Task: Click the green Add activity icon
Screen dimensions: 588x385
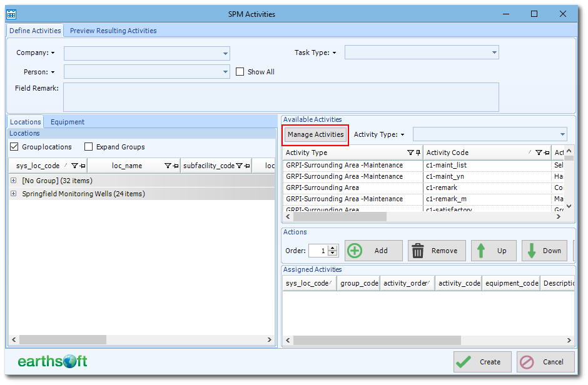Action: 355,250
